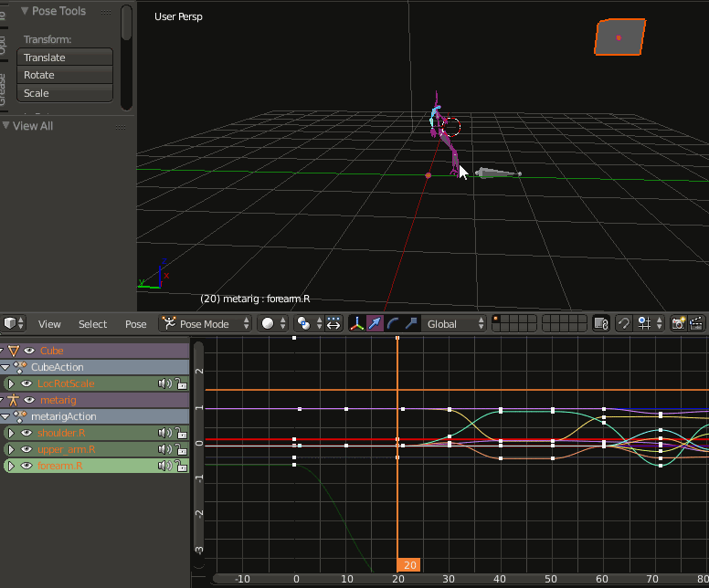Open the pivot point selector
Image resolution: width=709 pixels, height=588 pixels.
[308, 323]
